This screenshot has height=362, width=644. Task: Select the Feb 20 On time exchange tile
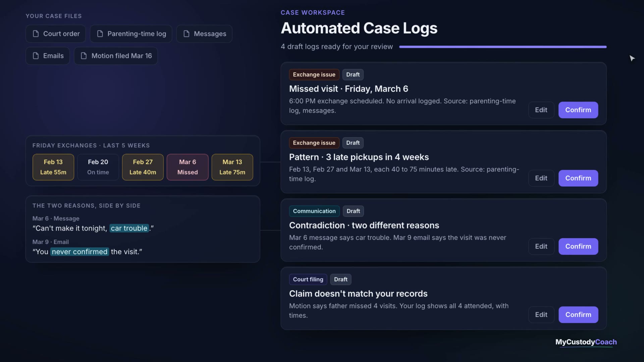(98, 167)
